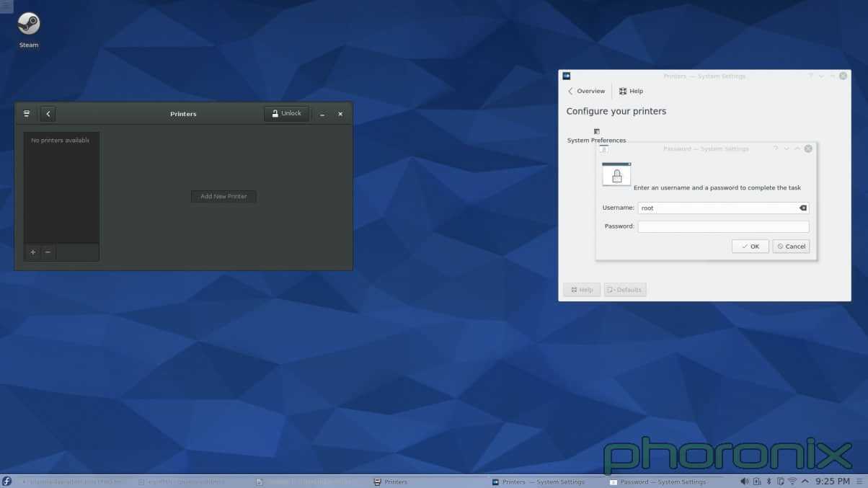Screen dimensions: 868x488
Task: Click the speaker volume icon in the tray
Action: (745, 481)
